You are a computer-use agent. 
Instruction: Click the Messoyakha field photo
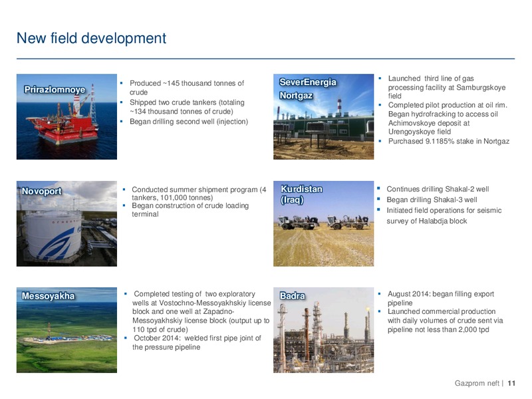66,330
